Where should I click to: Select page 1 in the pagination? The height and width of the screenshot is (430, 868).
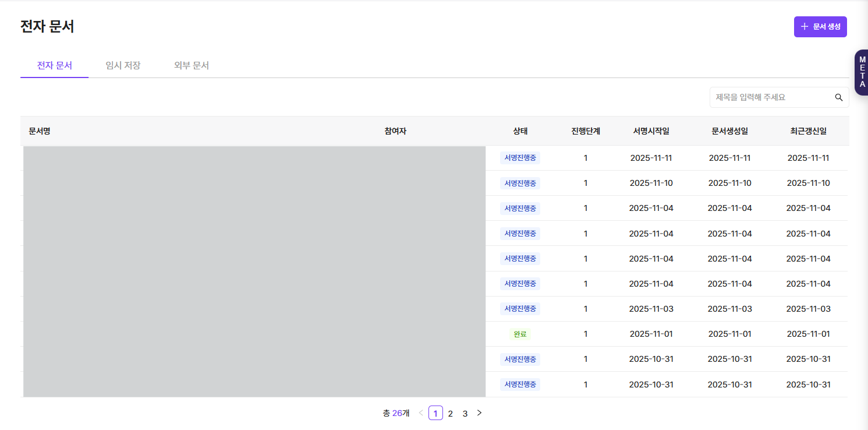435,413
